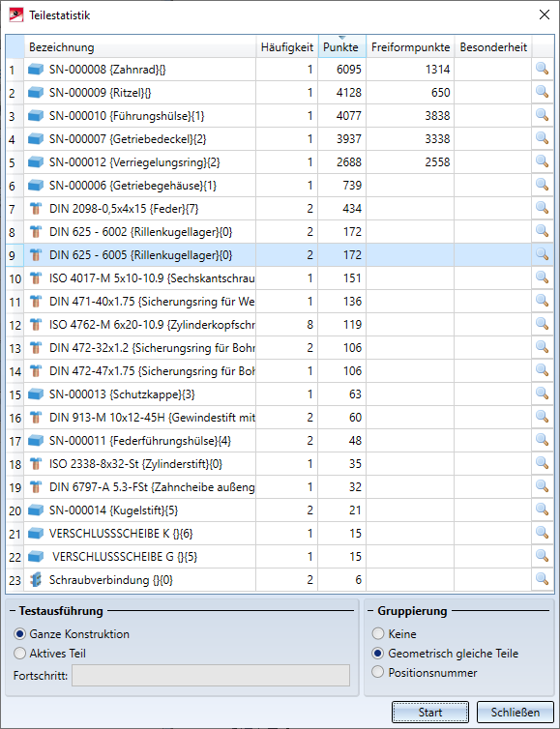
Task: Select Ganze Konstruktion radio button
Action: (x=19, y=633)
